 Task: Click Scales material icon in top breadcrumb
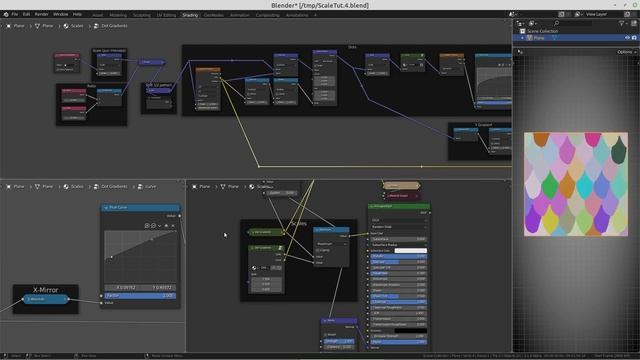pos(66,26)
